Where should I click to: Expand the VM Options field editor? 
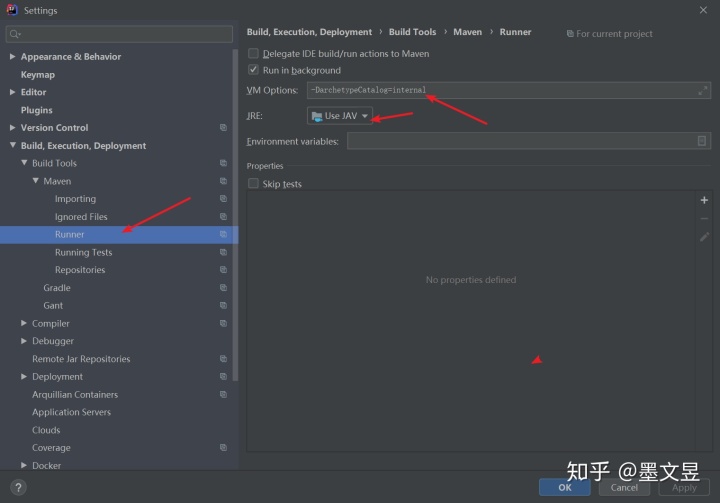click(x=703, y=90)
